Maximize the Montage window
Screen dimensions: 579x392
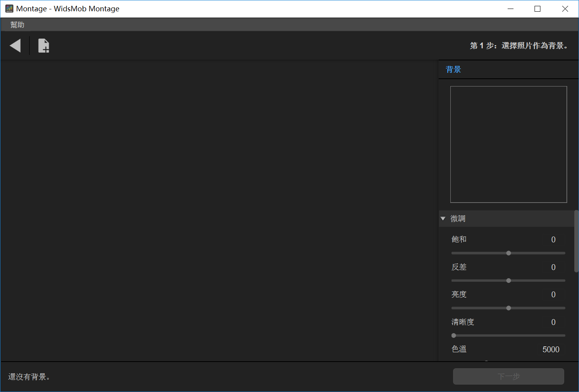coord(538,9)
